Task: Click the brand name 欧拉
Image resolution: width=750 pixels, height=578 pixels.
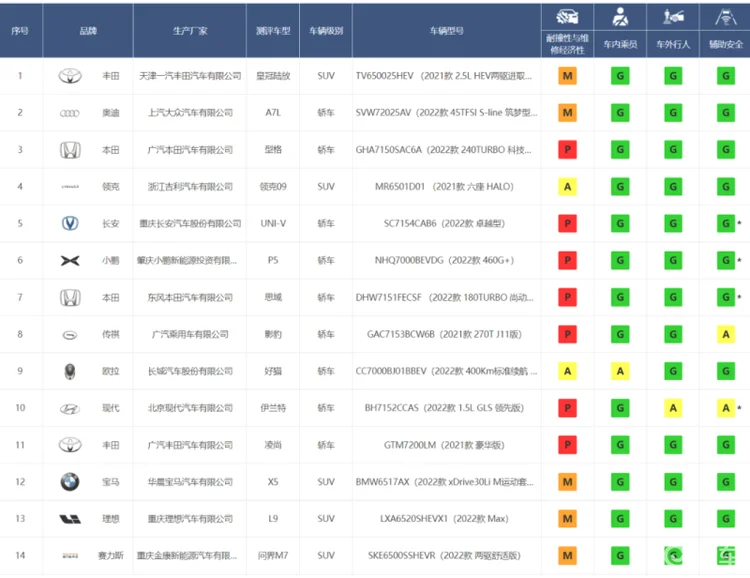Action: 110,371
